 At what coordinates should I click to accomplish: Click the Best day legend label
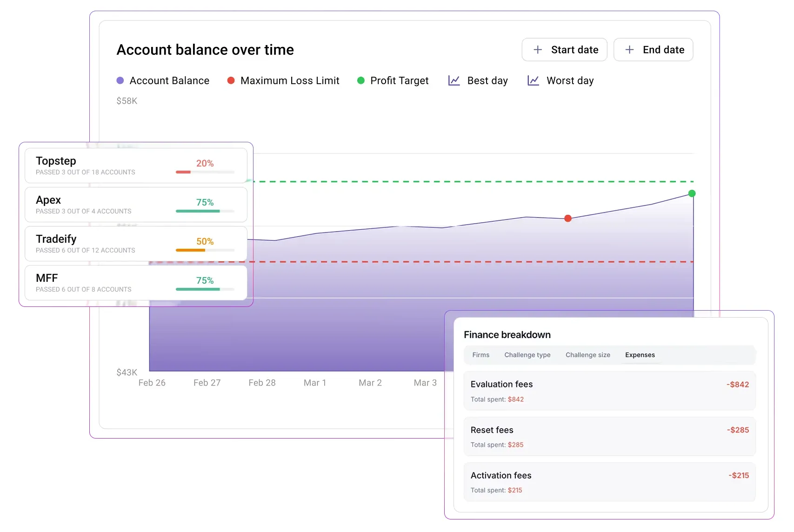click(x=487, y=80)
